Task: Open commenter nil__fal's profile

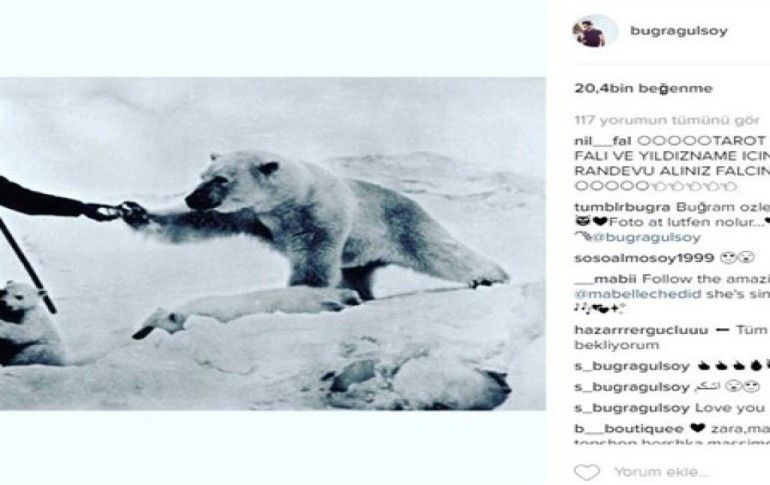Action: [x=602, y=140]
